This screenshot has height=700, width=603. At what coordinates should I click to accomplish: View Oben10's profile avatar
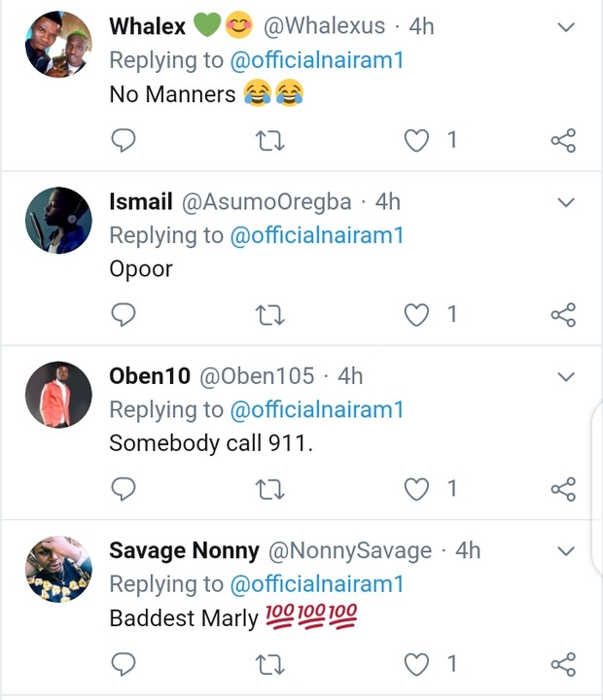pyautogui.click(x=58, y=395)
